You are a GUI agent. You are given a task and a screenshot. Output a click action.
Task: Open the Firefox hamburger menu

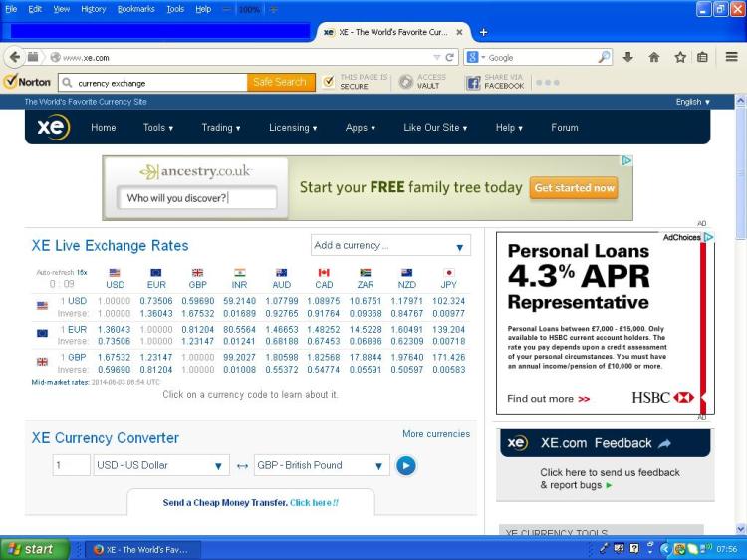click(731, 57)
